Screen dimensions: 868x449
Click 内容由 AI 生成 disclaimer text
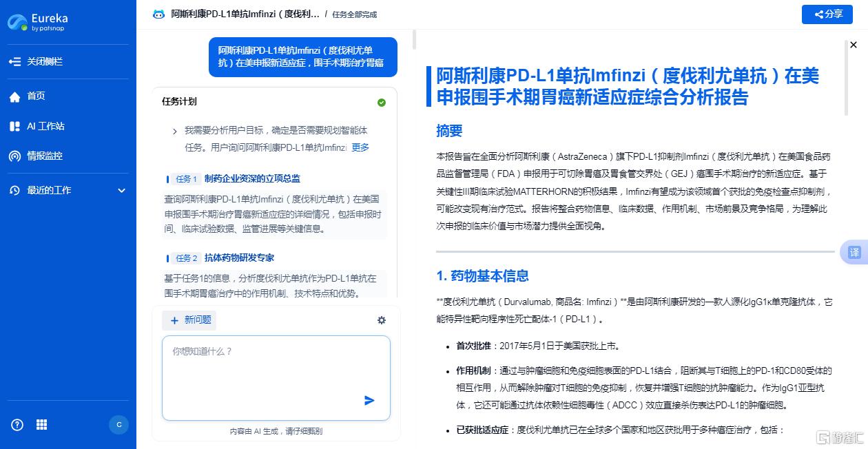276,431
